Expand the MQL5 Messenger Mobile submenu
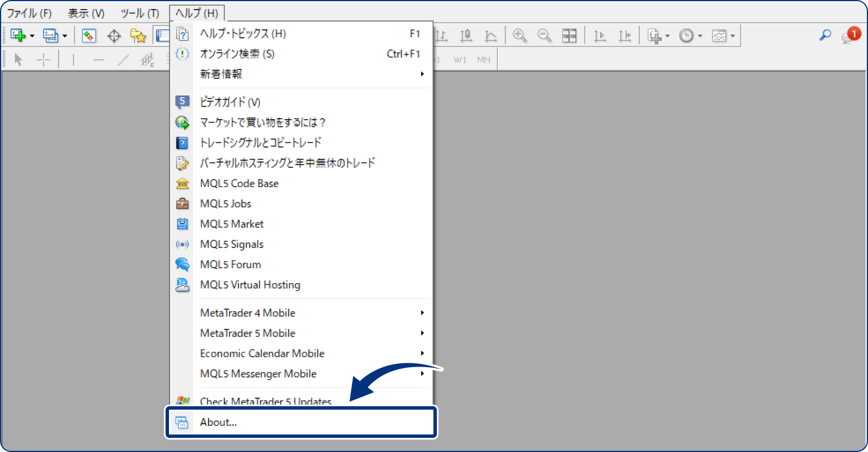Screen dimensions: 868x452 coord(301,374)
